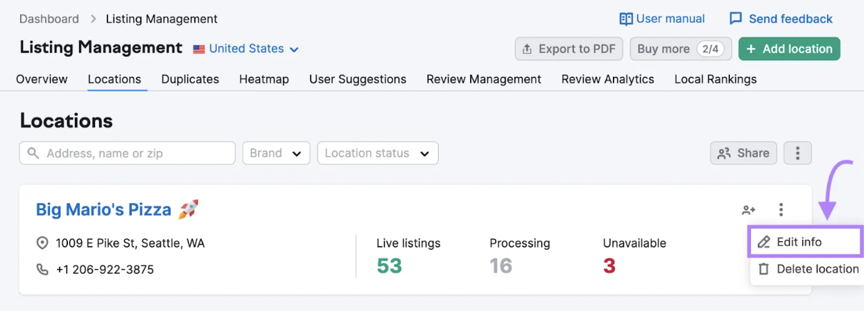Click the Unavailable count 3
Screen dimensions: 868x312
click(609, 266)
